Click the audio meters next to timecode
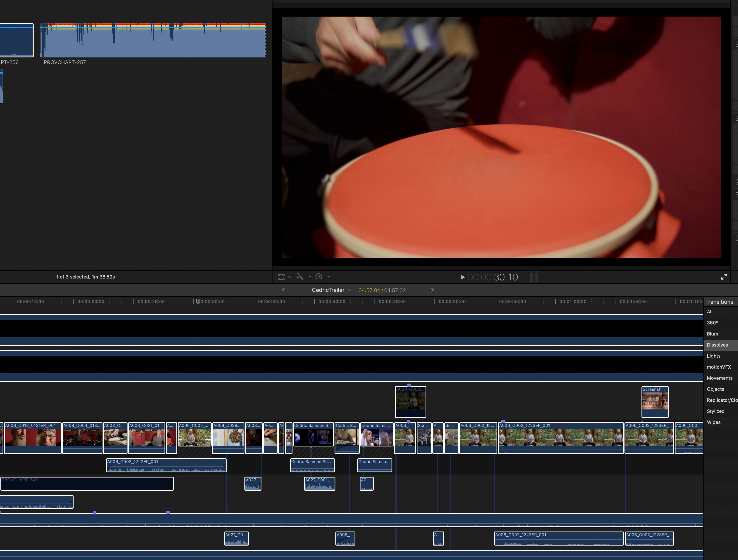 pos(534,277)
